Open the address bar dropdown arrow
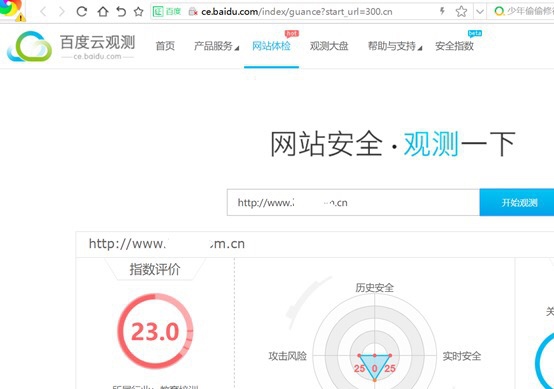This screenshot has height=389, width=554. coord(479,12)
